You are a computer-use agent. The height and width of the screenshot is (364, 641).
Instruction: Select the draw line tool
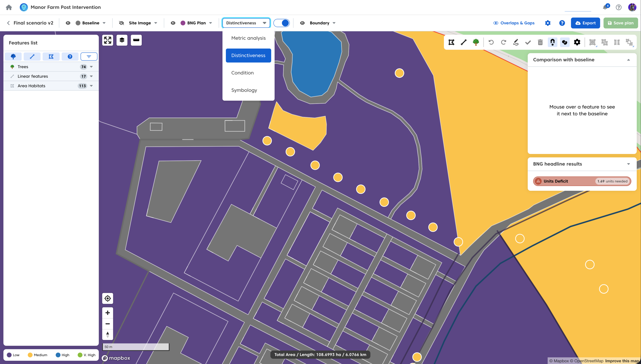tap(463, 42)
